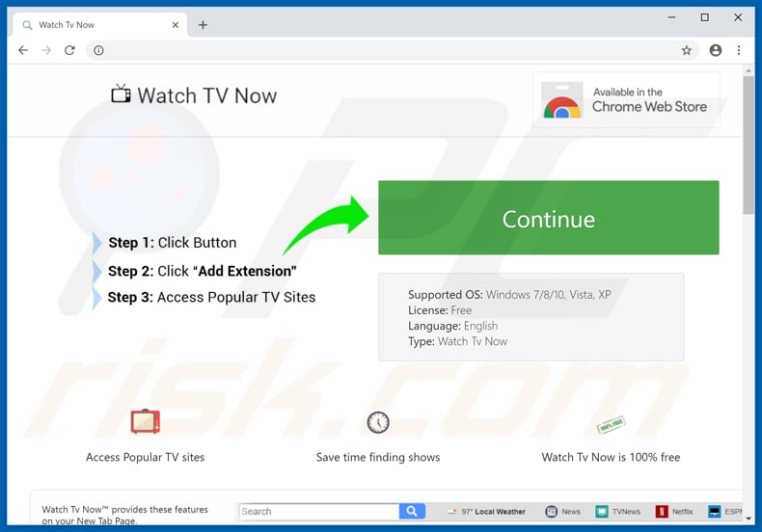This screenshot has height=532, width=762.
Task: Click the browser forward arrow
Action: click(x=46, y=50)
